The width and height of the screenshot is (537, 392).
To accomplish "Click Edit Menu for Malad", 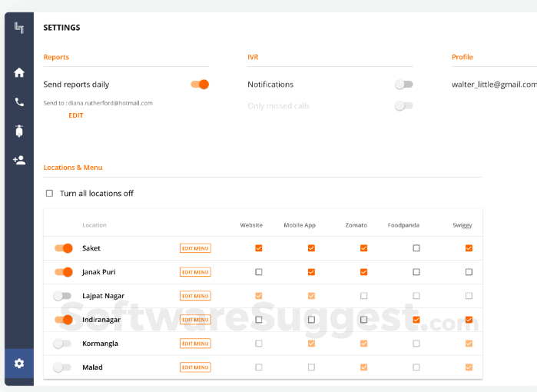I will [195, 367].
